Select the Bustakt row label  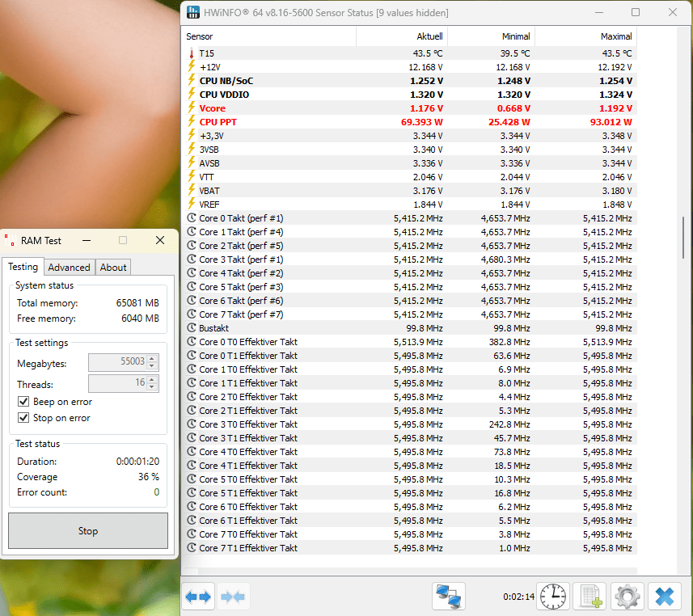pyautogui.click(x=214, y=328)
